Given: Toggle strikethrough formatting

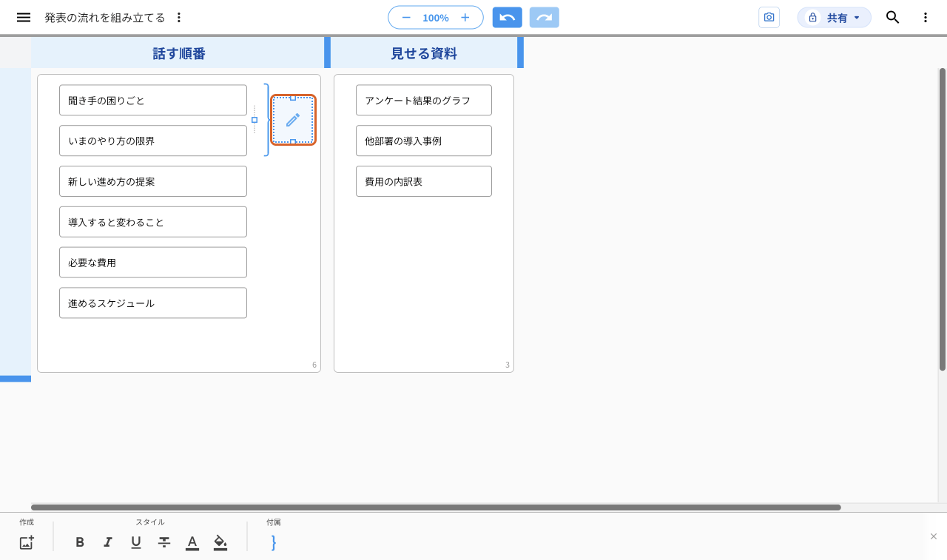Looking at the screenshot, I should 164,543.
